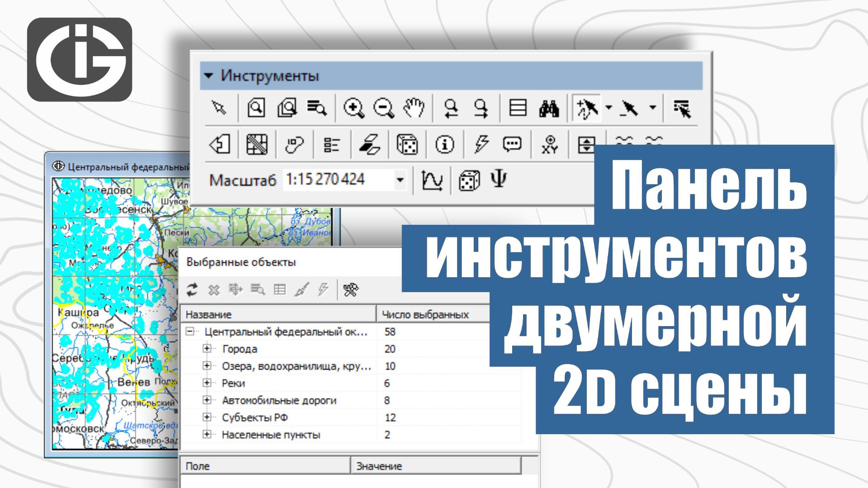Viewport: 868px width, 488px height.
Task: Click the XY coordinates icon
Action: pos(550,145)
